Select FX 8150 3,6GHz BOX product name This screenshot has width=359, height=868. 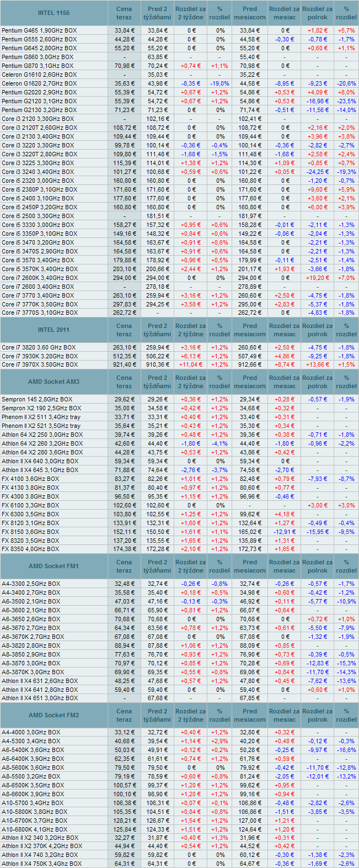(30, 532)
